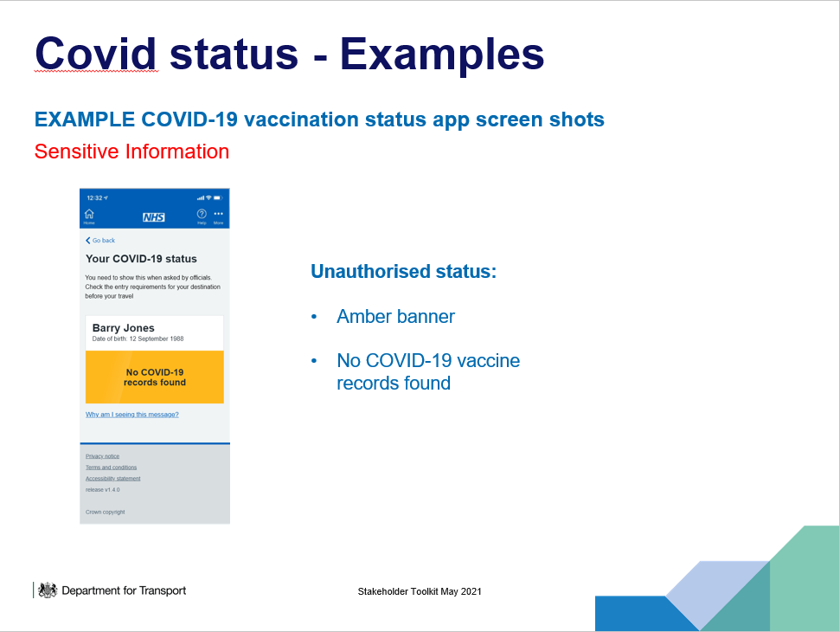Viewport: 840px width, 632px height.
Task: Click the Department for Transport crest logo
Action: click(48, 590)
